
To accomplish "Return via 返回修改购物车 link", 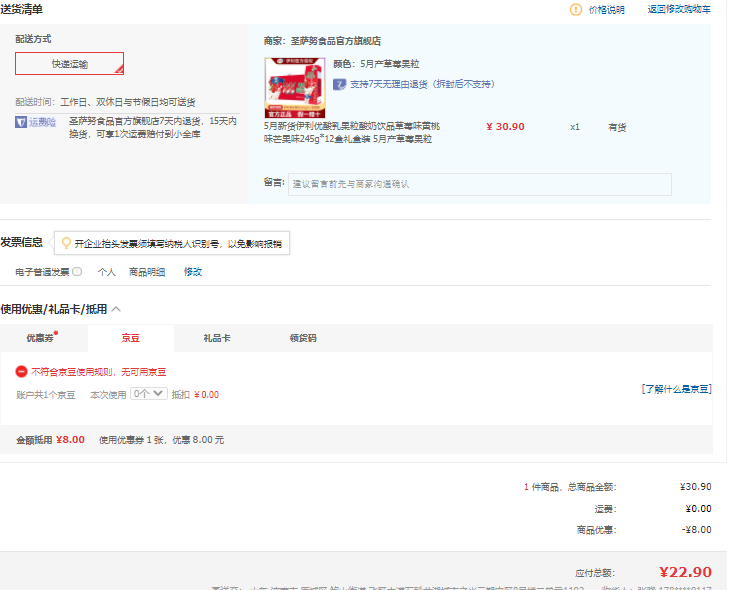I will coord(679,9).
